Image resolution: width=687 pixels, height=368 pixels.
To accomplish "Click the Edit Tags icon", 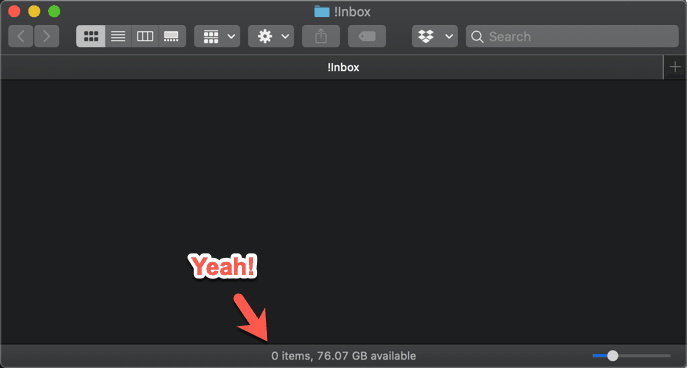I will tap(367, 36).
